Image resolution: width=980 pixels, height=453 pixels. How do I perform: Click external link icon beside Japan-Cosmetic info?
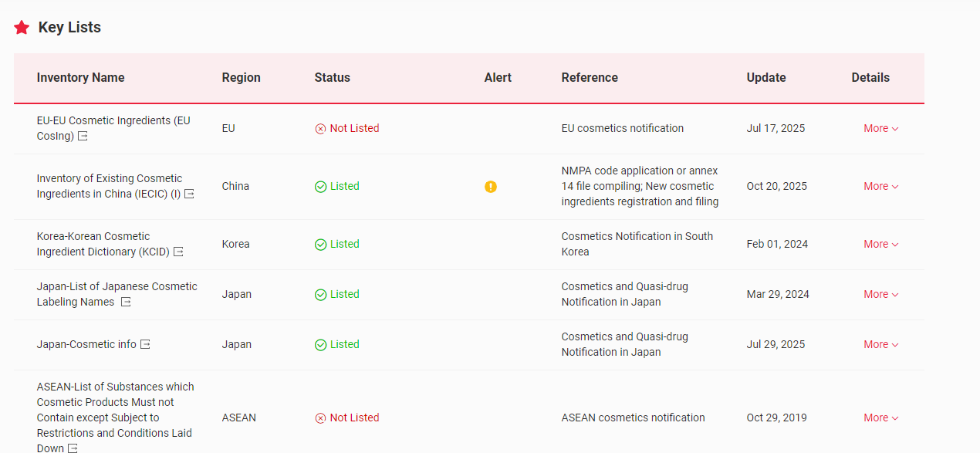click(x=145, y=345)
